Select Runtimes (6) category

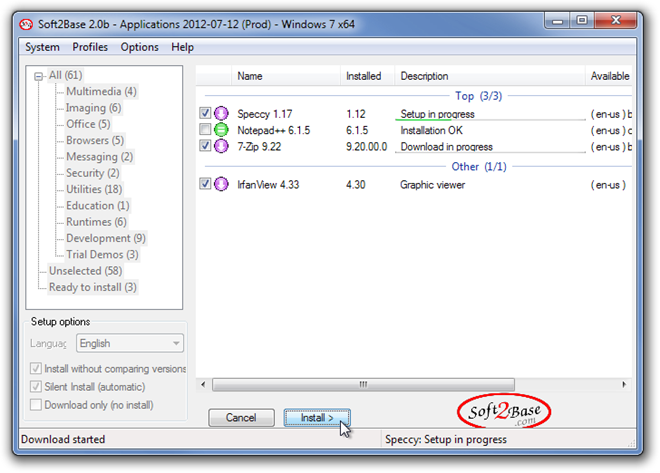96,222
